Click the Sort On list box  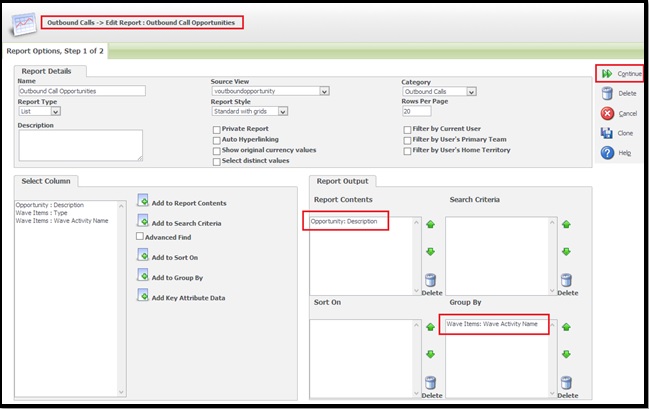pyautogui.click(x=365, y=359)
